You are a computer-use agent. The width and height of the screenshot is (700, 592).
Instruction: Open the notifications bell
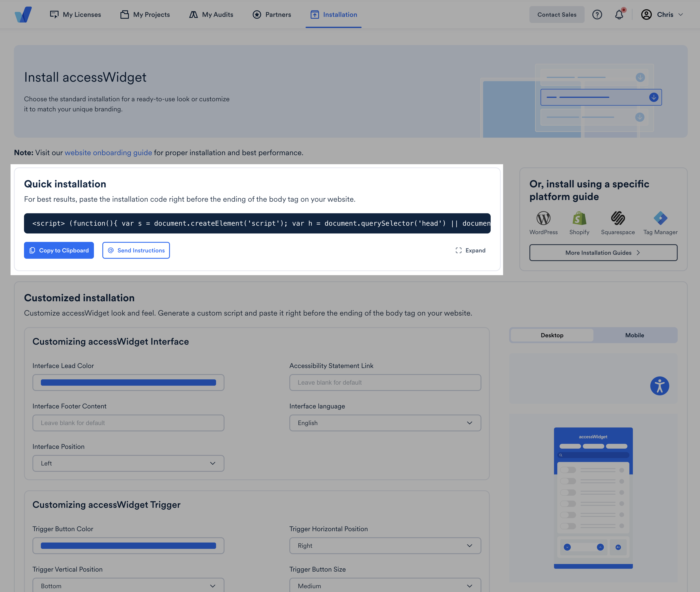tap(619, 15)
